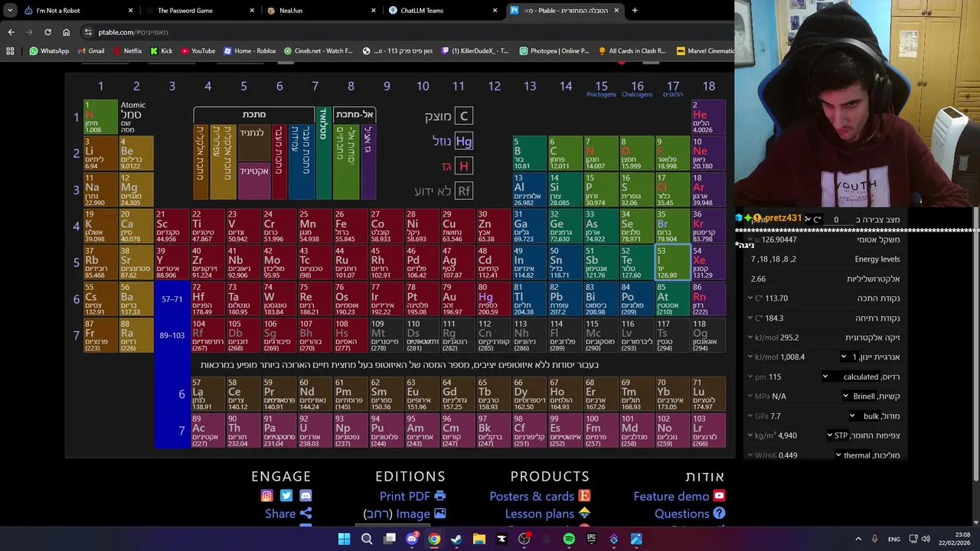
Task: Select the unknown state (Rf) legend box
Action: pyautogui.click(x=463, y=191)
